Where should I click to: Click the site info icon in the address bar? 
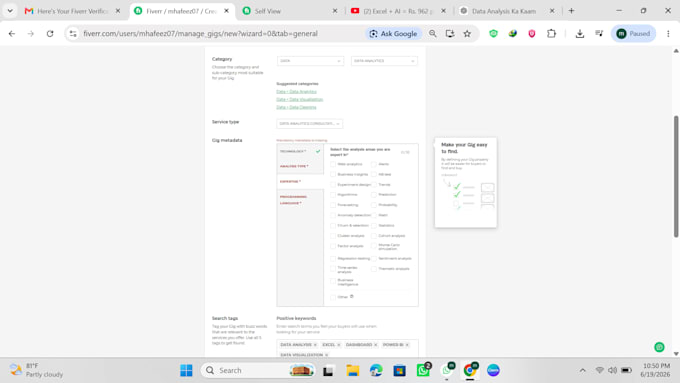click(73, 33)
